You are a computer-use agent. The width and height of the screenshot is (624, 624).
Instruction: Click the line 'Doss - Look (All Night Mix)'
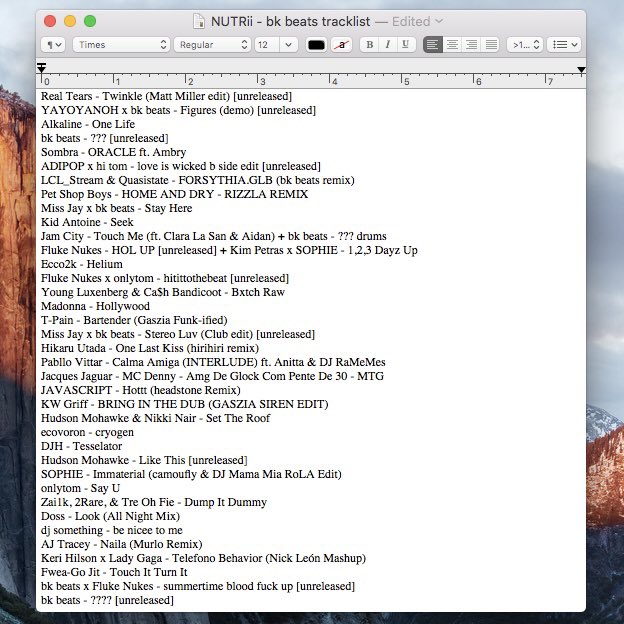tap(110, 516)
